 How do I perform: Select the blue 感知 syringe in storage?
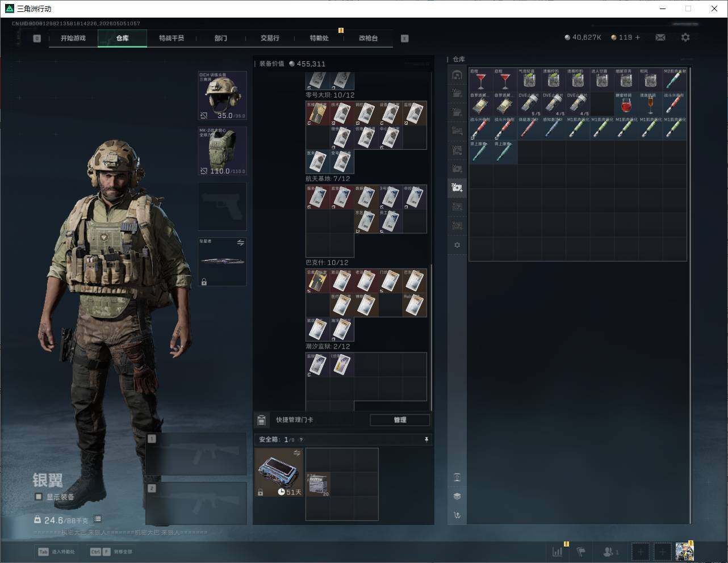[554, 129]
